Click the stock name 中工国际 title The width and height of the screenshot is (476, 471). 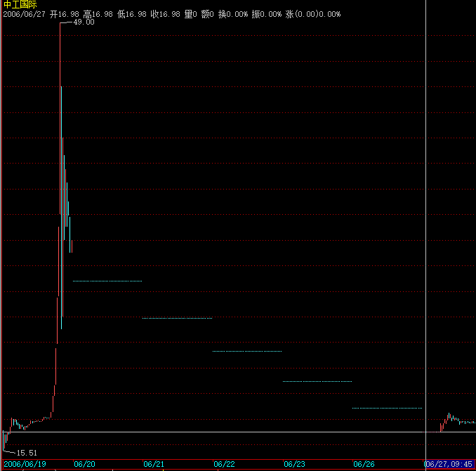(x=20, y=4)
